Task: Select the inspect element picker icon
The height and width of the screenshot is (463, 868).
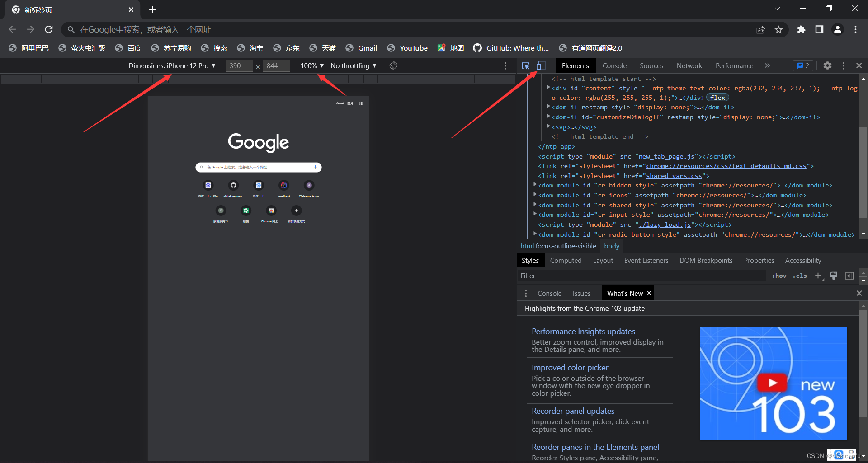Action: click(x=526, y=66)
